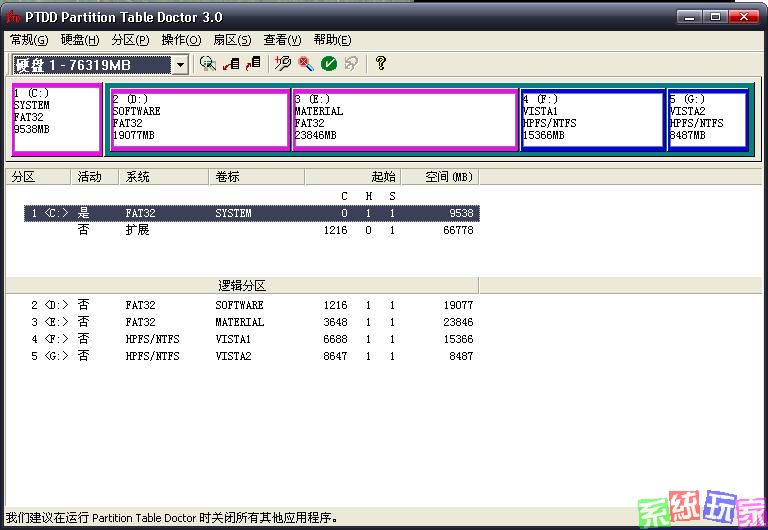Click the 硬盘 1 - 76319MB combo box

pyautogui.click(x=100, y=65)
